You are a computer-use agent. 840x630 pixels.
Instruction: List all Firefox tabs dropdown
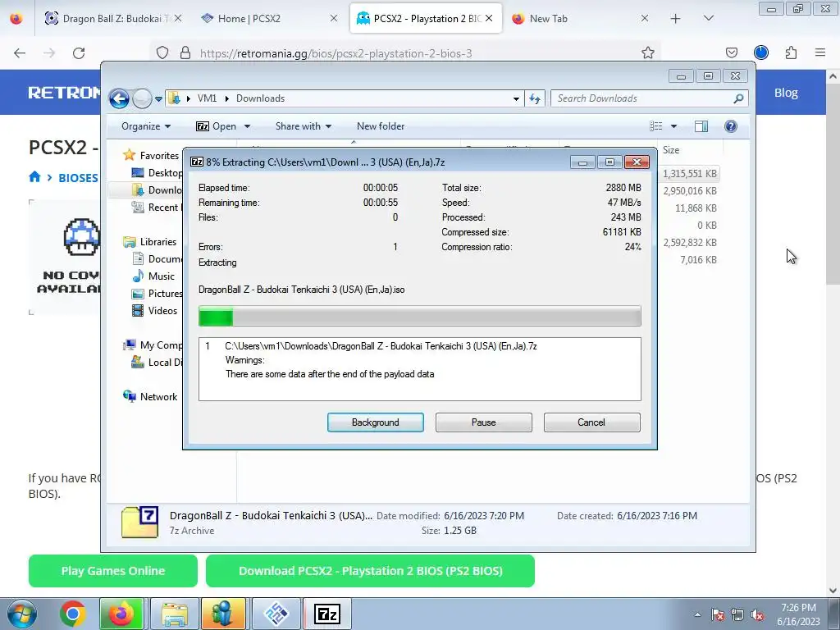[708, 18]
